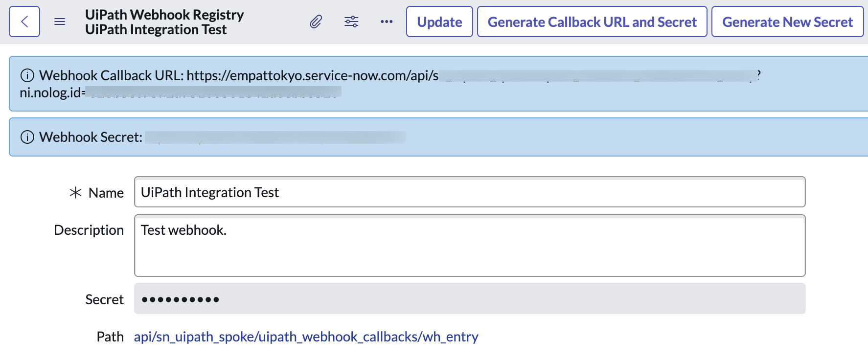Screen dimensions: 868x362
Task: Click the Secret field label
Action: 104,299
